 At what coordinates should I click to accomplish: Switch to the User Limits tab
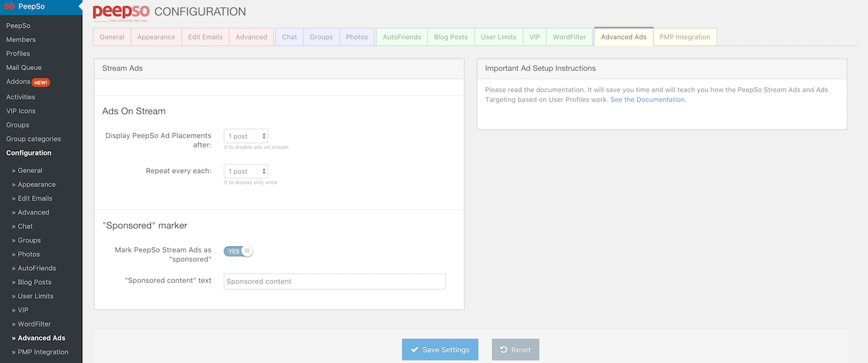coord(499,37)
